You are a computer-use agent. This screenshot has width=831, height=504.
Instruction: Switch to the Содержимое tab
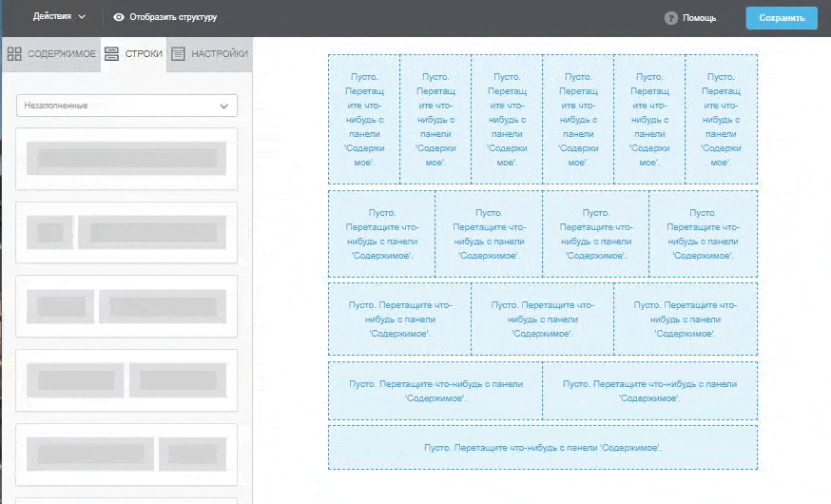[x=51, y=53]
